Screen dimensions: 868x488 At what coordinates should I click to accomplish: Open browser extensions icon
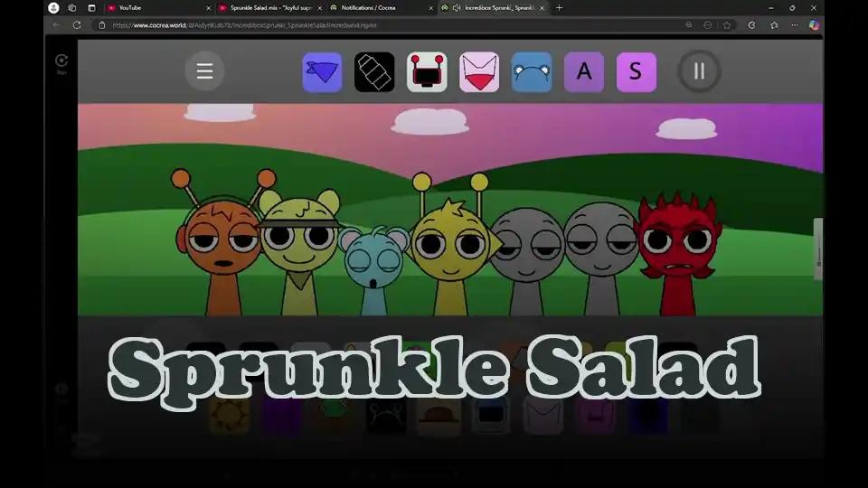(751, 25)
